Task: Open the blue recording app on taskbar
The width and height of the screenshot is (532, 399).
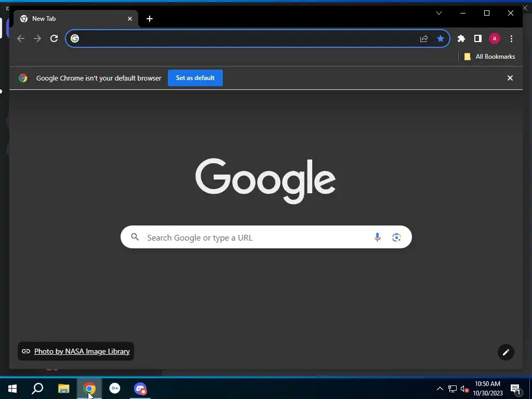Action: point(140,389)
